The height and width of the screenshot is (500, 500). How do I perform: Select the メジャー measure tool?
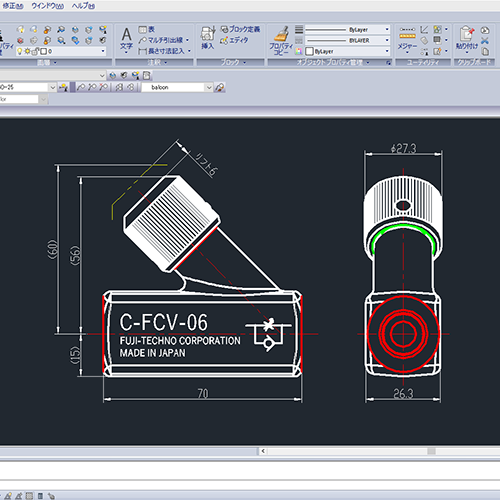click(407, 39)
